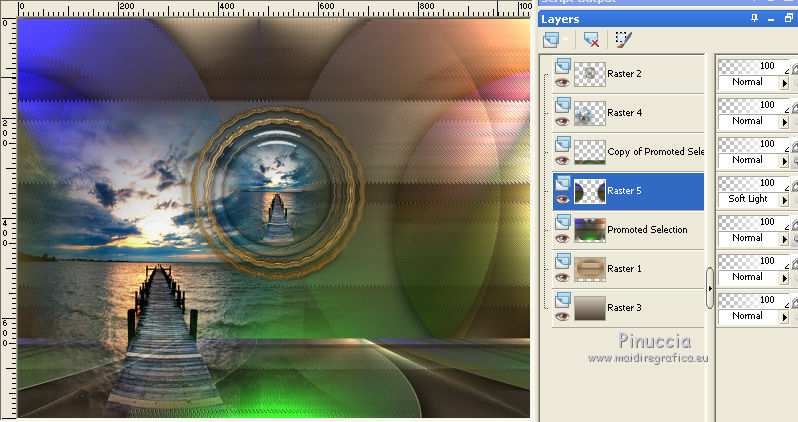Click Raster 2 layer type icon
The height and width of the screenshot is (422, 798).
click(x=563, y=66)
